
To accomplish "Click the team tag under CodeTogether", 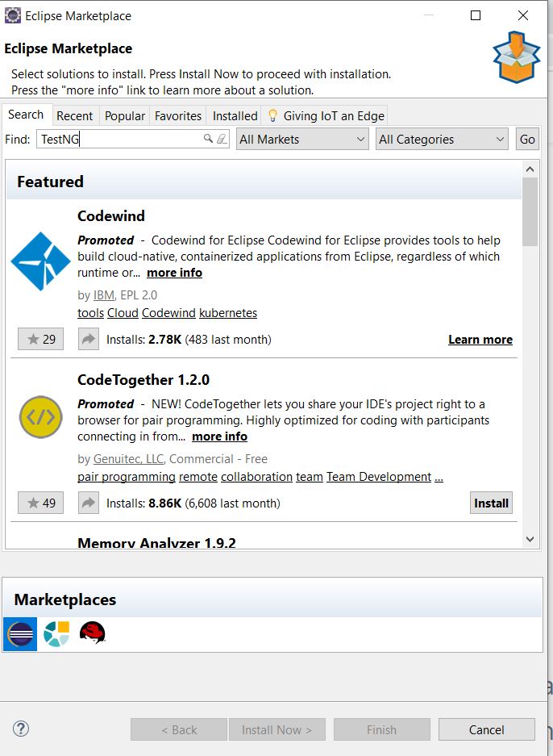I will 310,477.
